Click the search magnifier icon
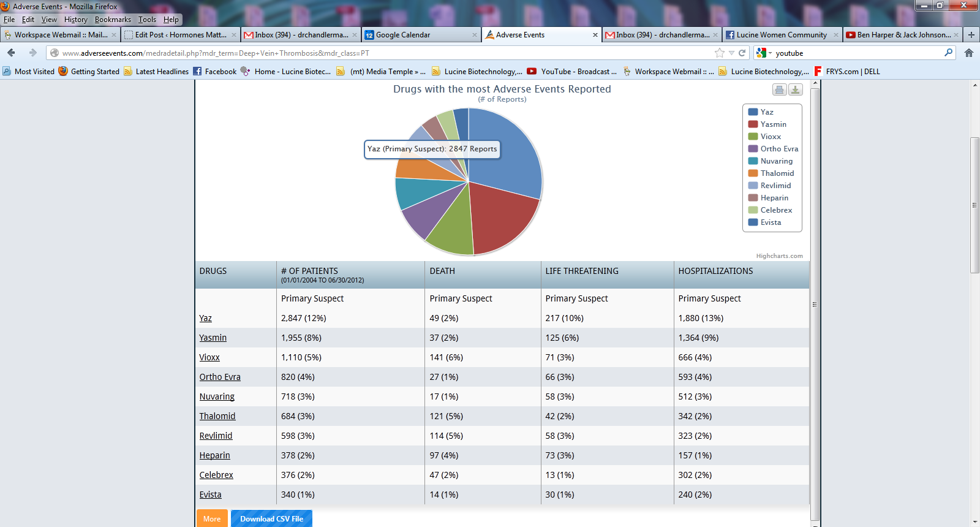 pyautogui.click(x=949, y=53)
